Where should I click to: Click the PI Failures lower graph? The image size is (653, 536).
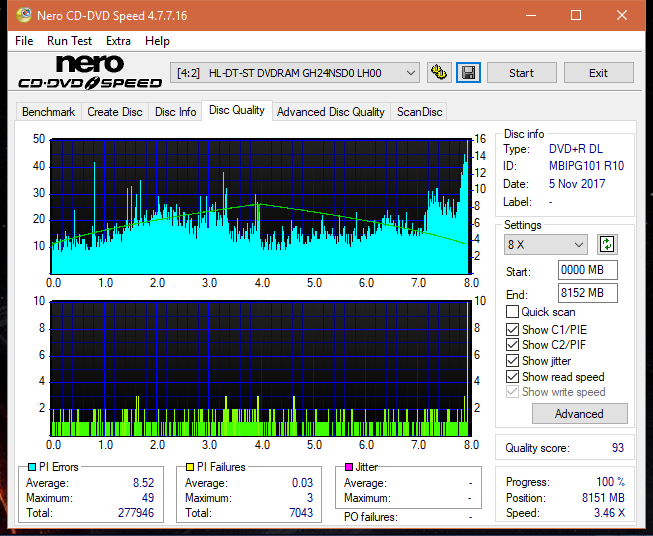[x=261, y=368]
